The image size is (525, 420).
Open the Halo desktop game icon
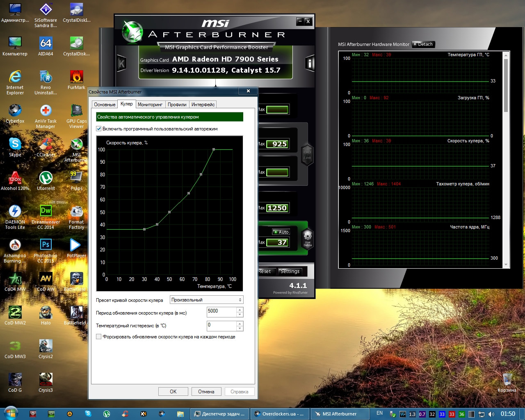46,315
